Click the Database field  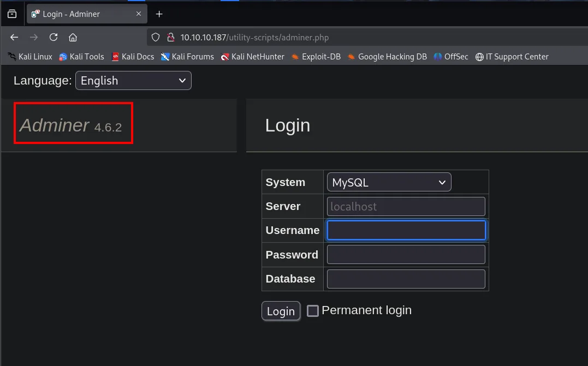(x=406, y=279)
